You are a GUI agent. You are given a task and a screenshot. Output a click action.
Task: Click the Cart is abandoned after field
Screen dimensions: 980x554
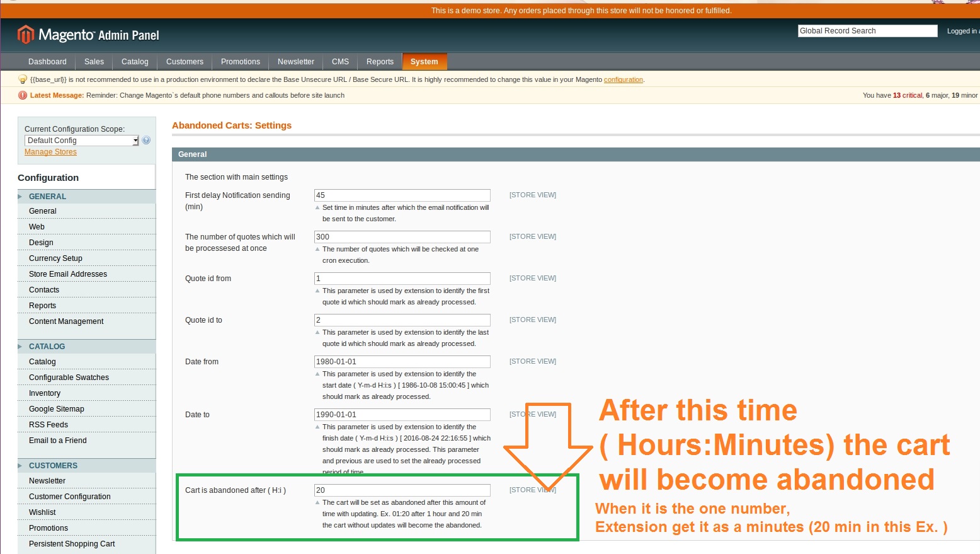(402, 490)
